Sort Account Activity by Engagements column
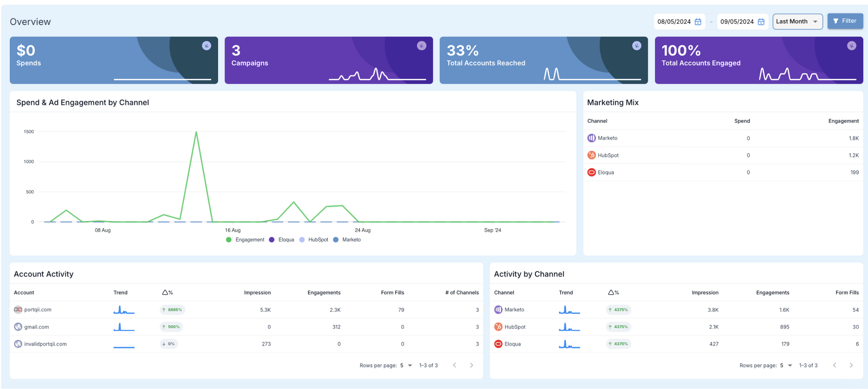 click(x=324, y=293)
